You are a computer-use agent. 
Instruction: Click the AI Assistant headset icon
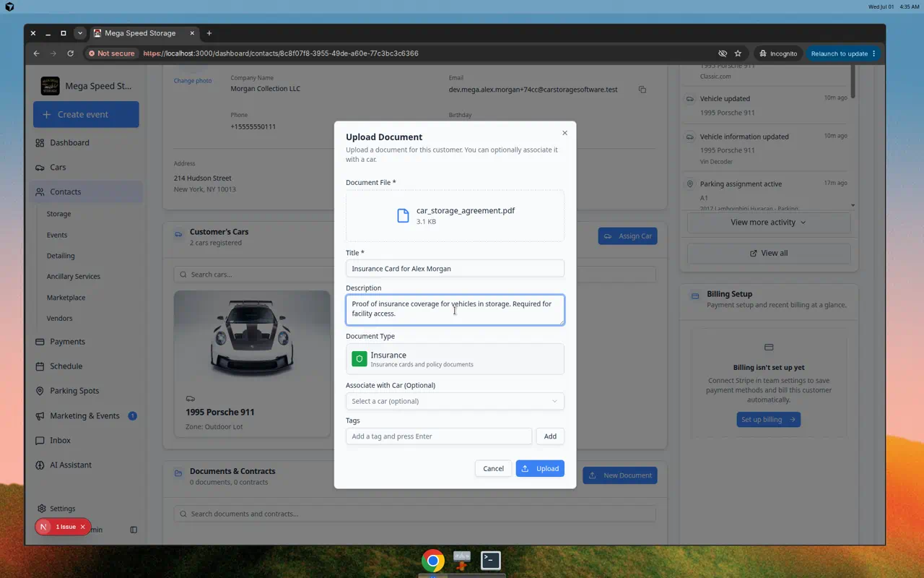40,465
